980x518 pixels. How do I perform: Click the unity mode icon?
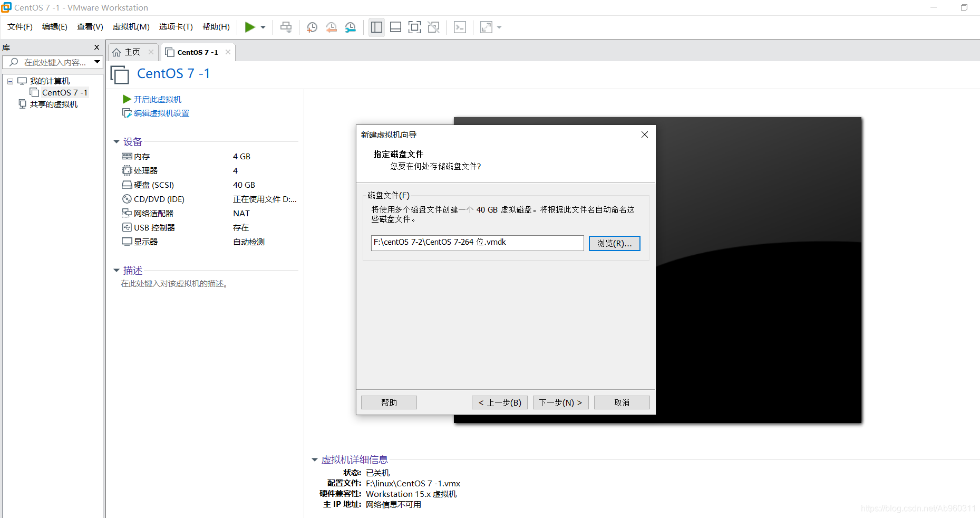pos(434,27)
